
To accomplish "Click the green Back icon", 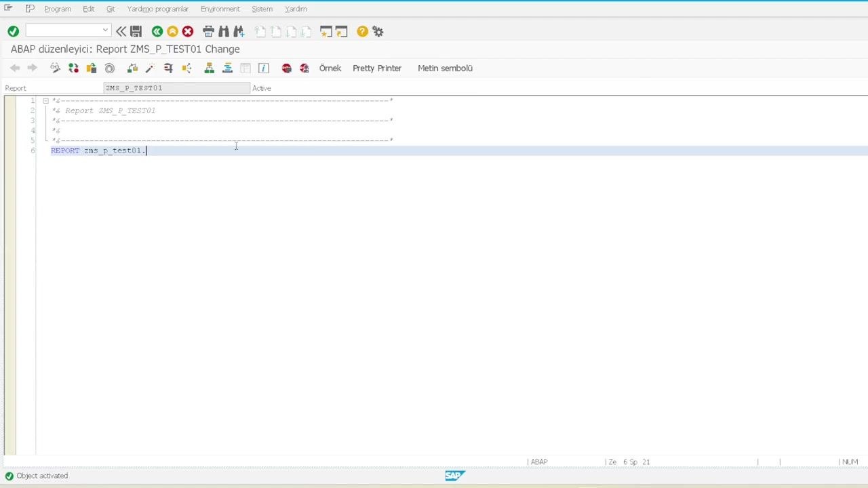I will tap(157, 31).
